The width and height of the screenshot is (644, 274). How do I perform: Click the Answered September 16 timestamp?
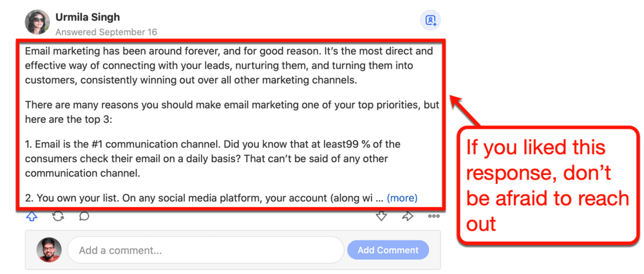pos(106,32)
